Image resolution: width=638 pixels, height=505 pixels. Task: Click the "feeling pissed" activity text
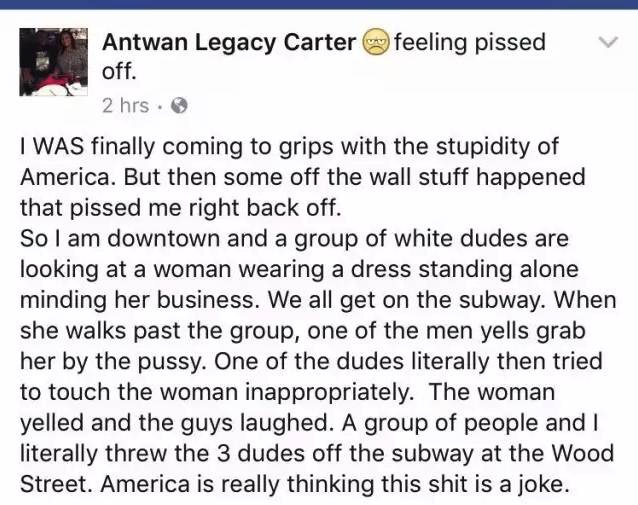pos(470,42)
